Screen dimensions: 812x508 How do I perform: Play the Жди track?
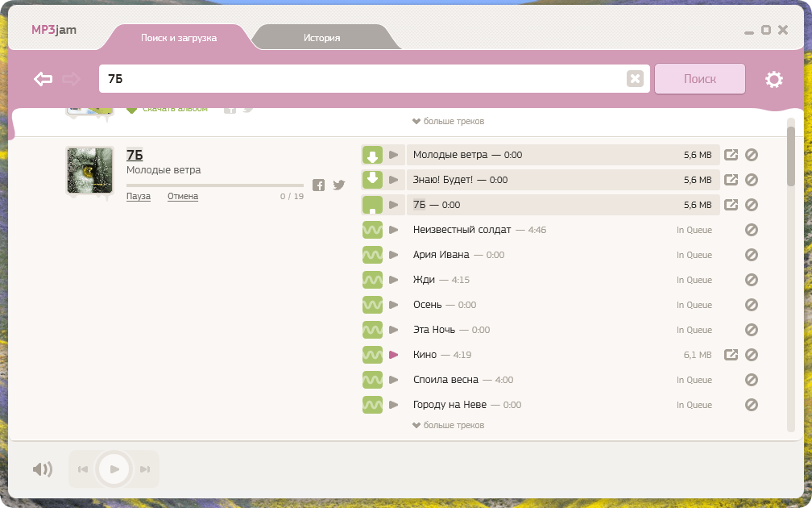(x=394, y=279)
